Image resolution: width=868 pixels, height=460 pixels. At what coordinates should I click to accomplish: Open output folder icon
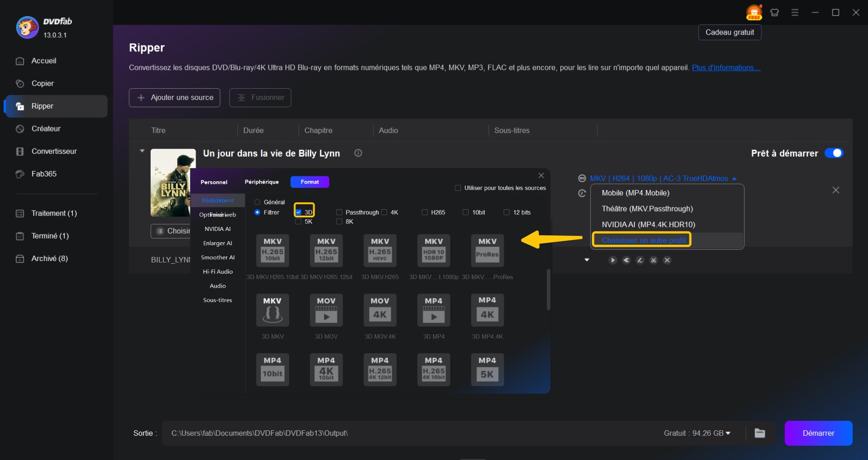(760, 433)
